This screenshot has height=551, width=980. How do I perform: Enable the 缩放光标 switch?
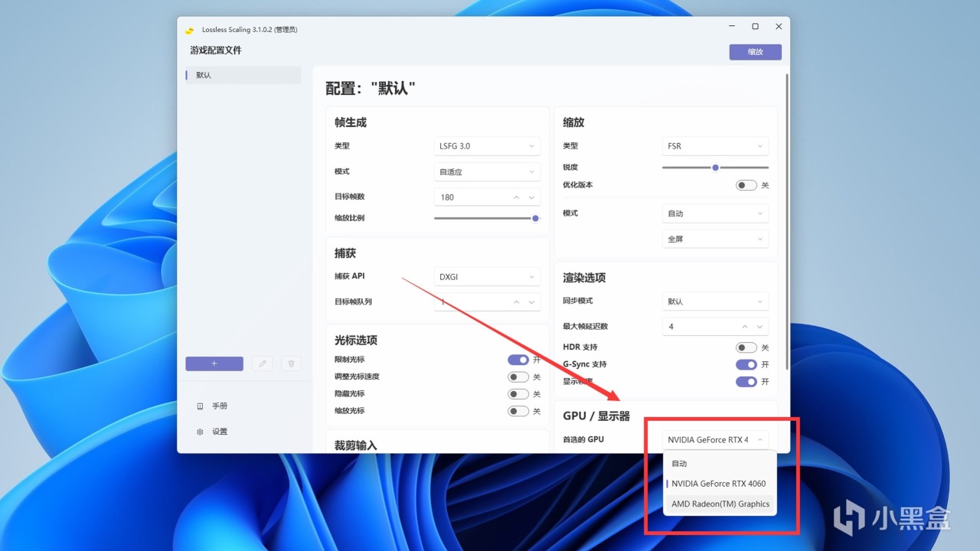pyautogui.click(x=518, y=411)
